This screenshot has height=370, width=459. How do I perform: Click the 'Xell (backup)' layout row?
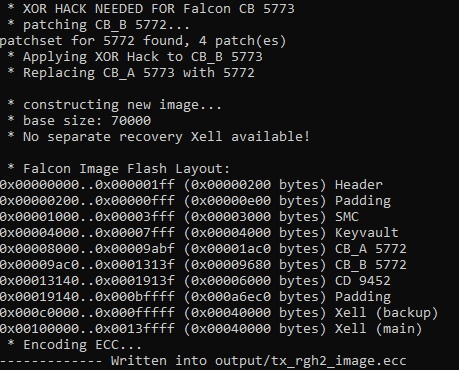click(219, 313)
